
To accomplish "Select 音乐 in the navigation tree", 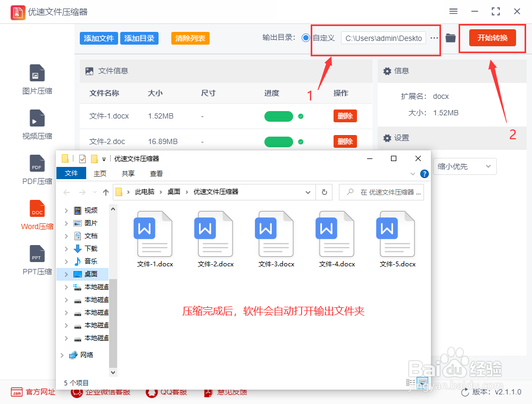I will 90,262.
